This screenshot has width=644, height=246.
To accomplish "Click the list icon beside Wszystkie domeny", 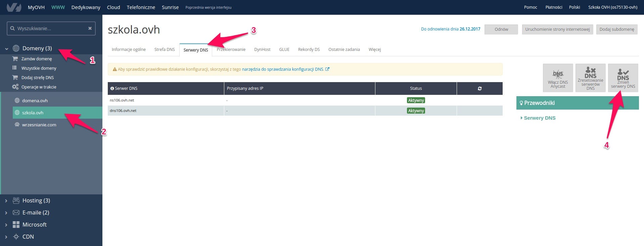I will (x=14, y=68).
